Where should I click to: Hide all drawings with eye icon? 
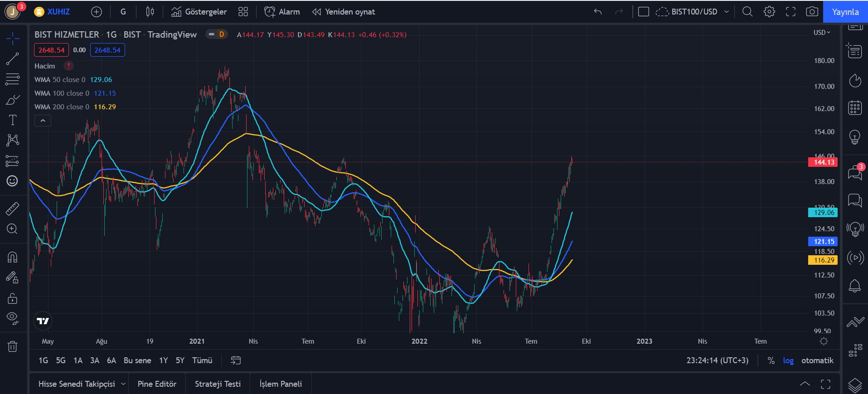12,318
